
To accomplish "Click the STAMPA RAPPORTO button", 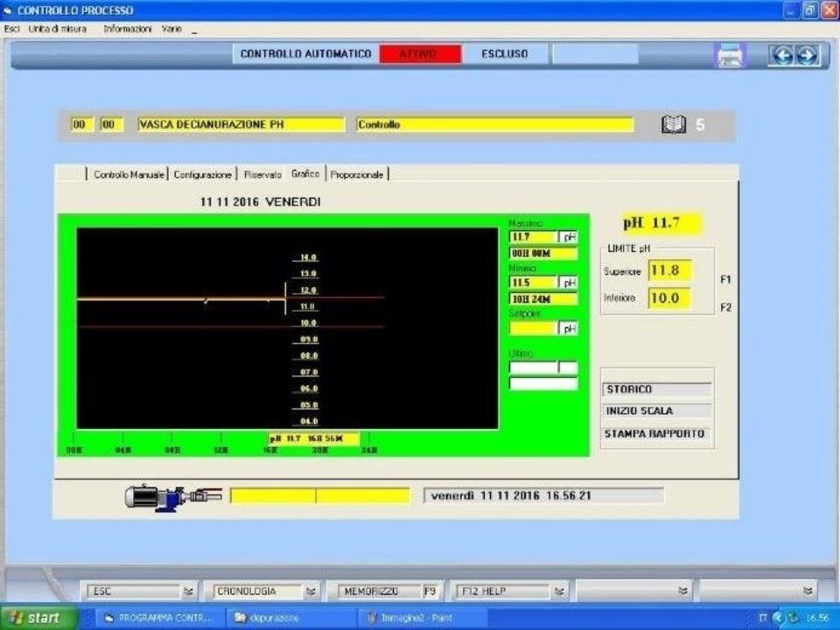I will pyautogui.click(x=657, y=434).
